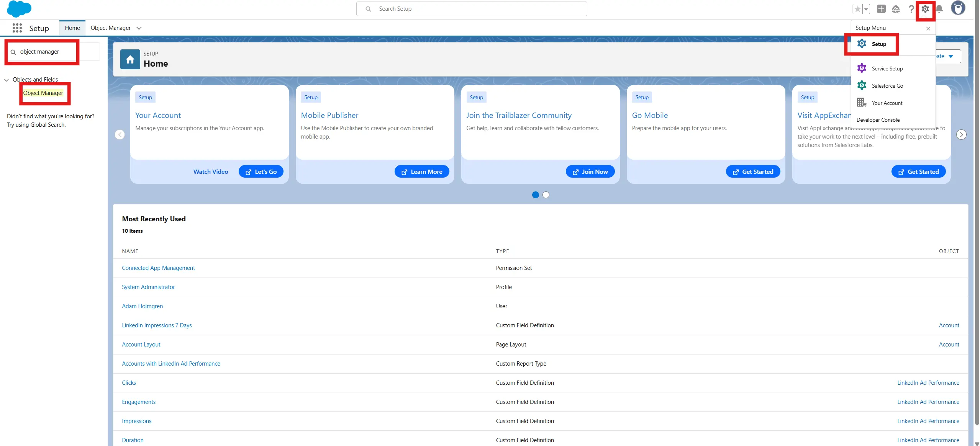Open the notifications bell
This screenshot has height=446, width=980.
tap(939, 9)
